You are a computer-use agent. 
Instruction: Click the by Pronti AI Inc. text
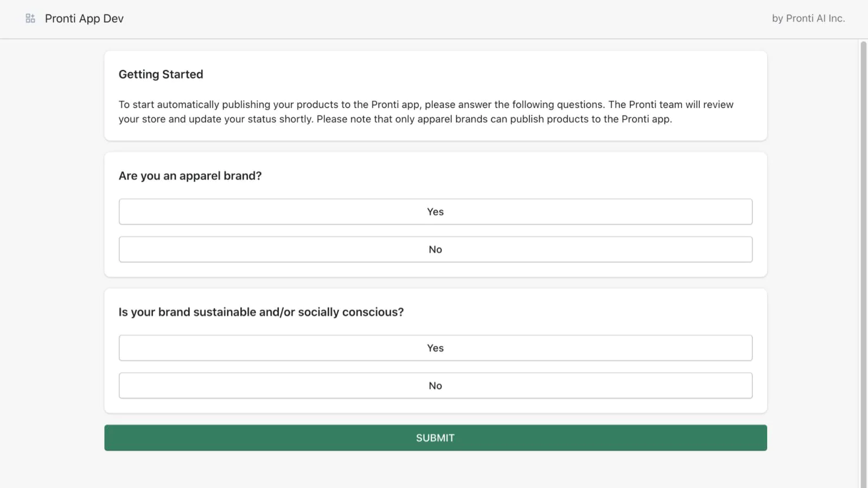(x=808, y=18)
